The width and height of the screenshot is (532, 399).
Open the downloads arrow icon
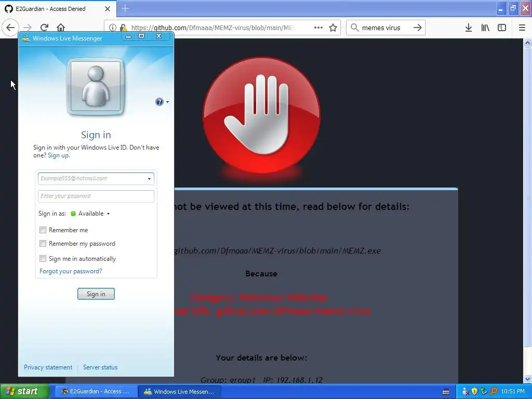[468, 28]
